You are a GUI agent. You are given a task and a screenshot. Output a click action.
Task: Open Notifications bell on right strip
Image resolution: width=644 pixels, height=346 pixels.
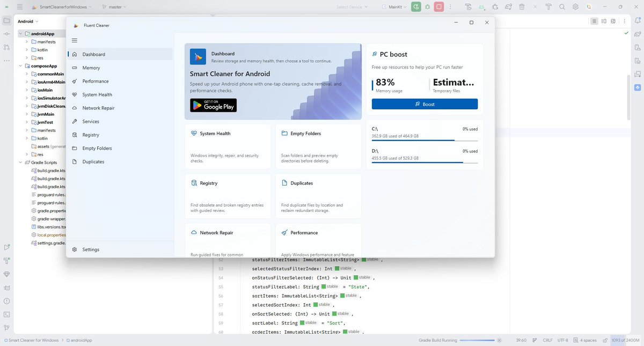tap(638, 21)
